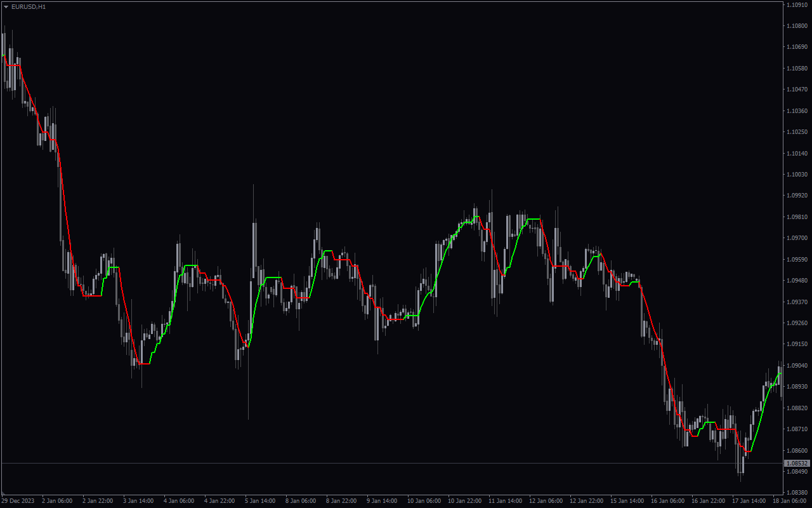The height and width of the screenshot is (508, 812).
Task: Click the 1.10140 price scale label
Action: pos(797,153)
